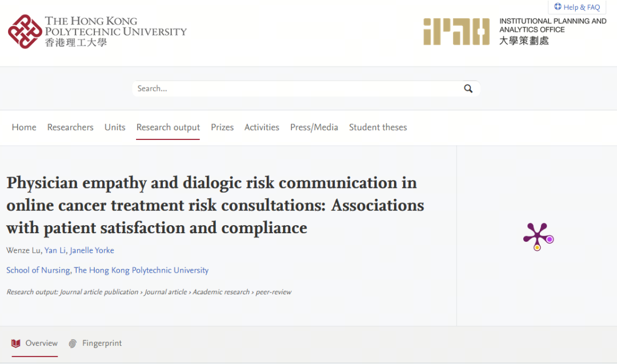Open the Help & FAQ link
Image resolution: width=617 pixels, height=364 pixels.
(577, 7)
